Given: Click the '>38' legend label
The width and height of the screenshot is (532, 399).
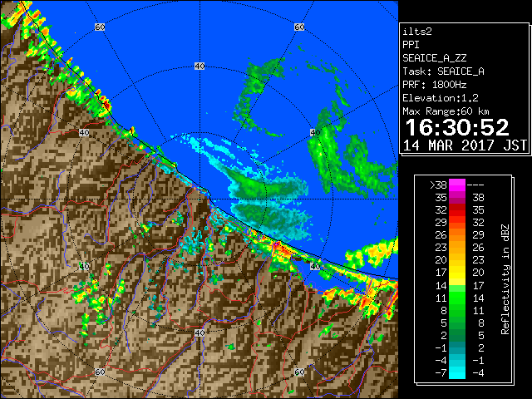Looking at the screenshot, I should tap(438, 185).
